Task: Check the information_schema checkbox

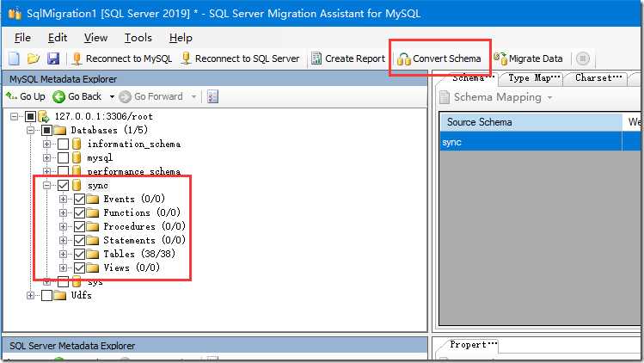Action: pos(64,144)
